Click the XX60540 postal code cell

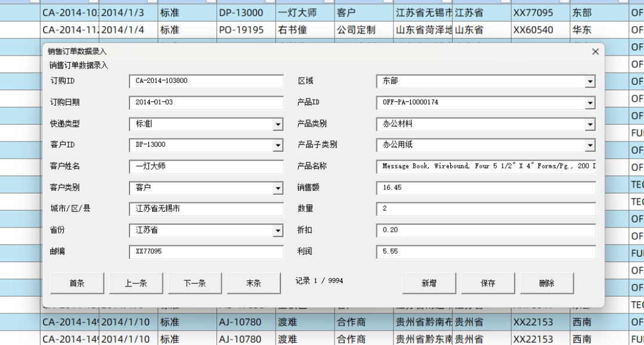click(x=540, y=30)
